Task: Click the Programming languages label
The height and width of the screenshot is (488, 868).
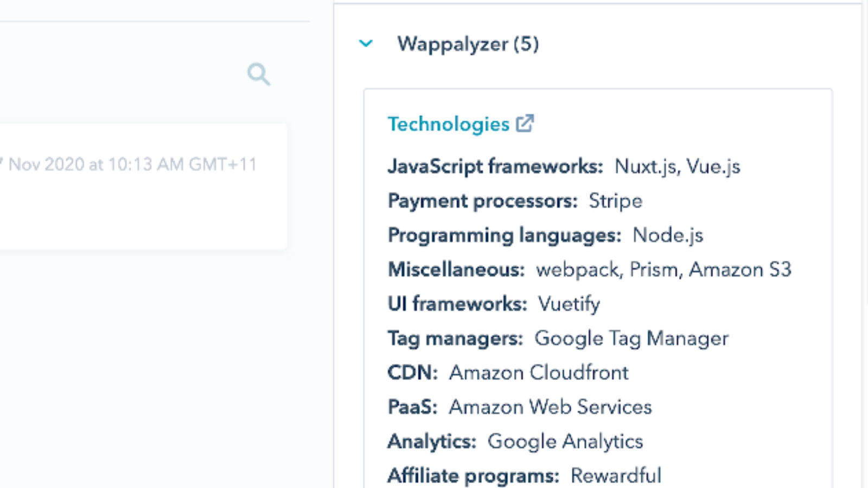Action: (x=504, y=235)
